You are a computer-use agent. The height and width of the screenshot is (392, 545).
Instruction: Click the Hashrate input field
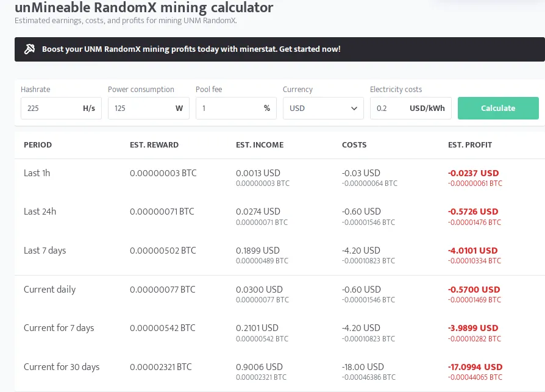(x=61, y=108)
